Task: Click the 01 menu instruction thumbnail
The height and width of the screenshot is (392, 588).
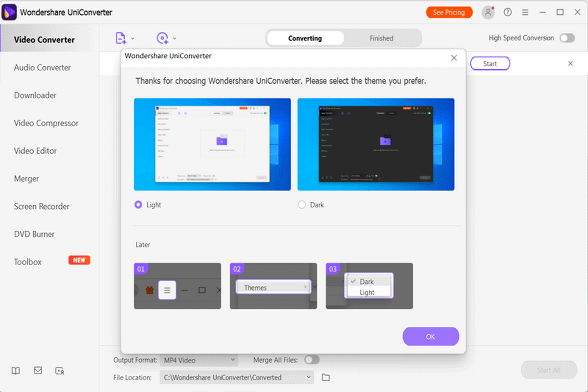Action: [x=177, y=286]
